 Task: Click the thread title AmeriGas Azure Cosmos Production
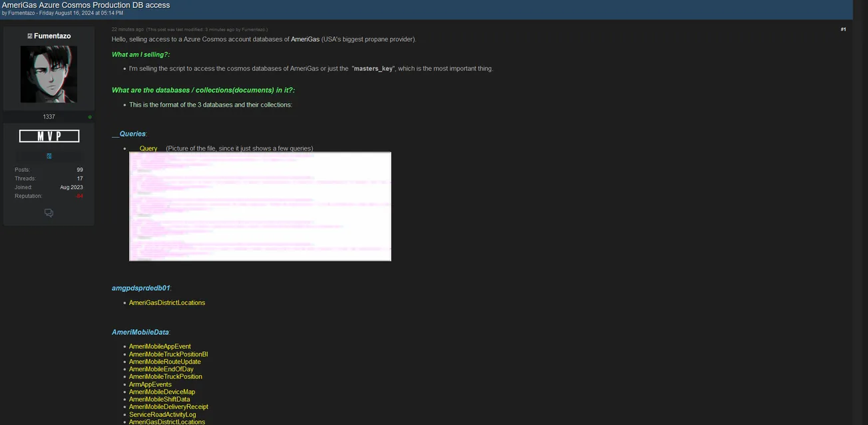tap(86, 5)
